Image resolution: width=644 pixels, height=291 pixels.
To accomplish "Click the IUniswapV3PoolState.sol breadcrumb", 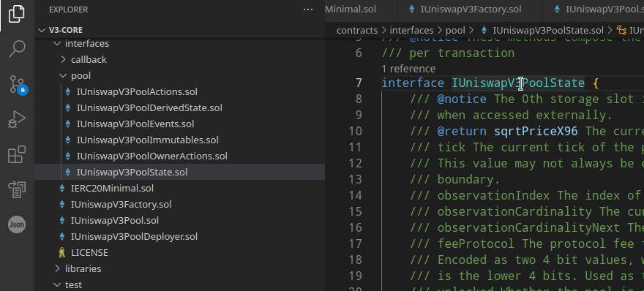I will click(x=548, y=31).
